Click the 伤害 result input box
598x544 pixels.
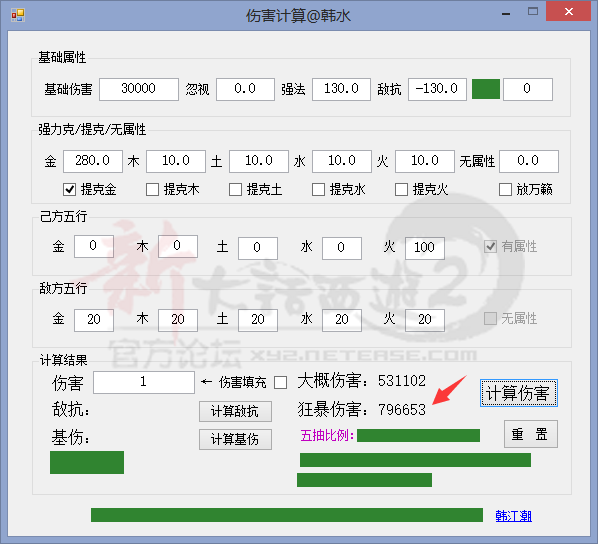tap(144, 382)
